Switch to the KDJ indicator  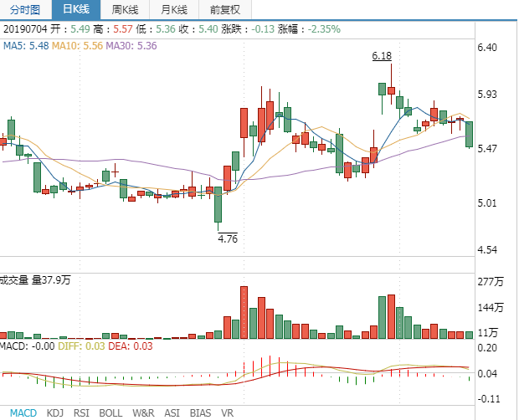(x=55, y=412)
